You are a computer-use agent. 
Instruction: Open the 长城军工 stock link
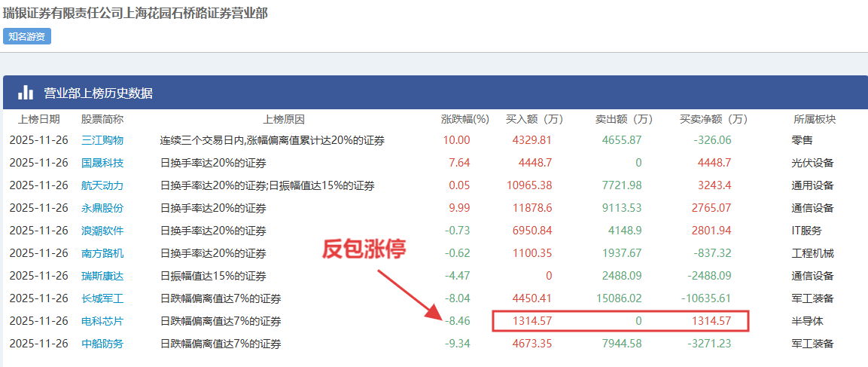coord(102,299)
